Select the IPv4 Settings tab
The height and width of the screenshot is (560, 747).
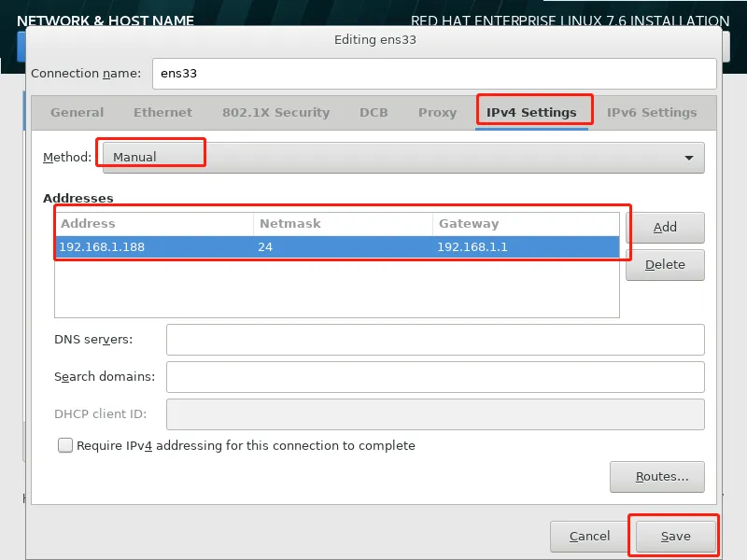click(x=533, y=112)
